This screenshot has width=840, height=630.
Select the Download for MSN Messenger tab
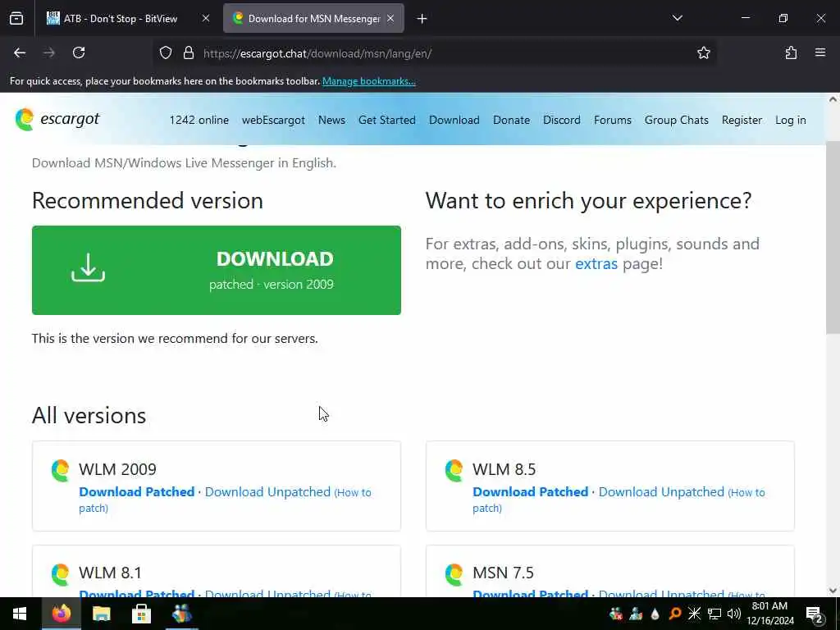click(x=313, y=19)
